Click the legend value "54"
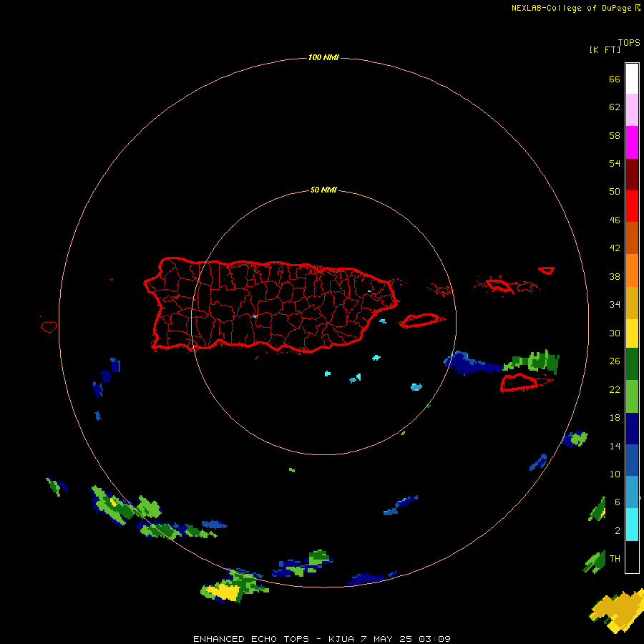The image size is (644, 644). (615, 163)
